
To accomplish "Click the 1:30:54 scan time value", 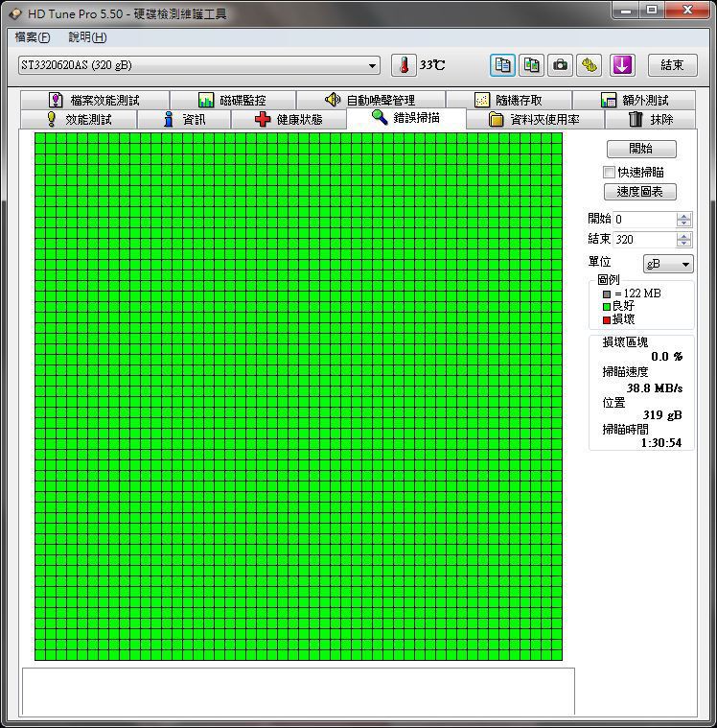I will [x=661, y=443].
